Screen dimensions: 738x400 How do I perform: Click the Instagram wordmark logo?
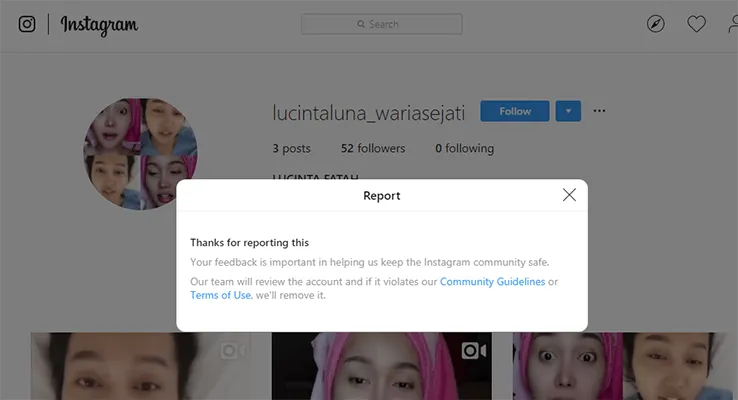click(99, 25)
